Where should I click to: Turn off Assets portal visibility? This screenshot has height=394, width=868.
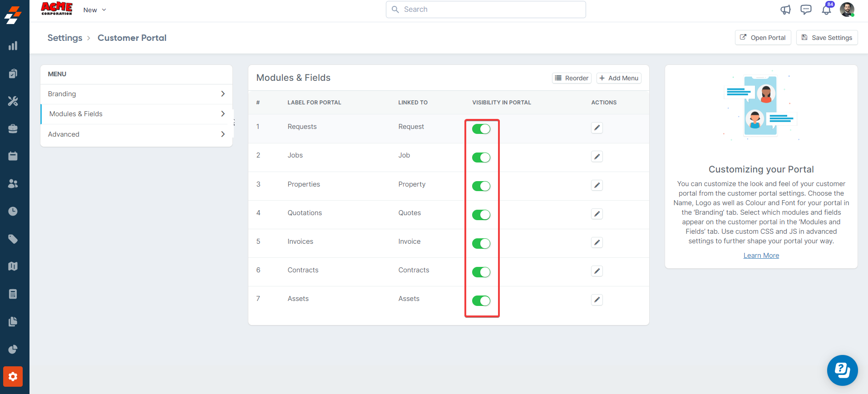481,300
